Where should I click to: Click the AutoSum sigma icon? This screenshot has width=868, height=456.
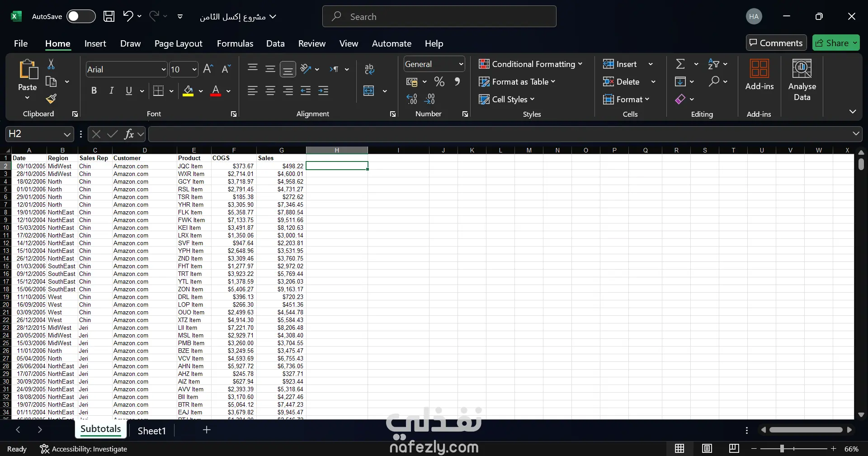click(680, 64)
